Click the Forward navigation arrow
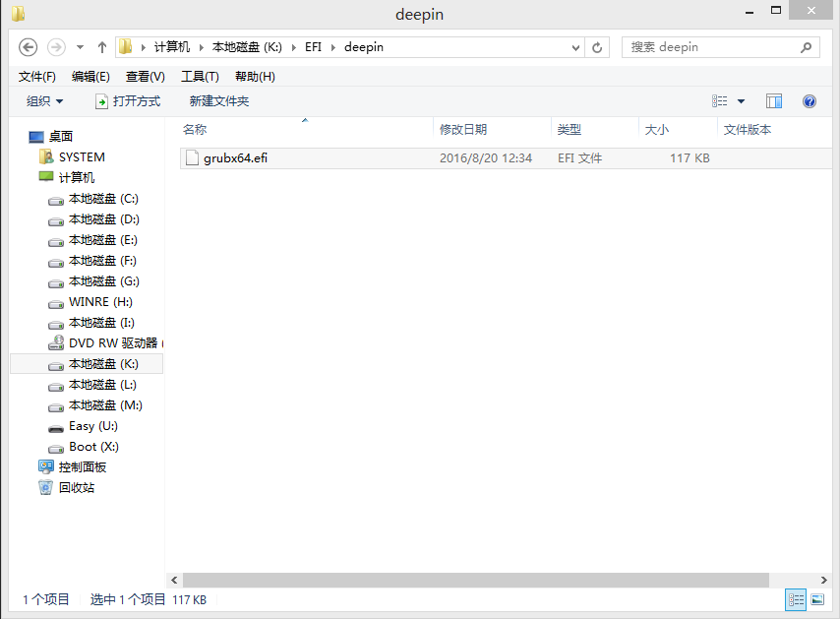 56,47
